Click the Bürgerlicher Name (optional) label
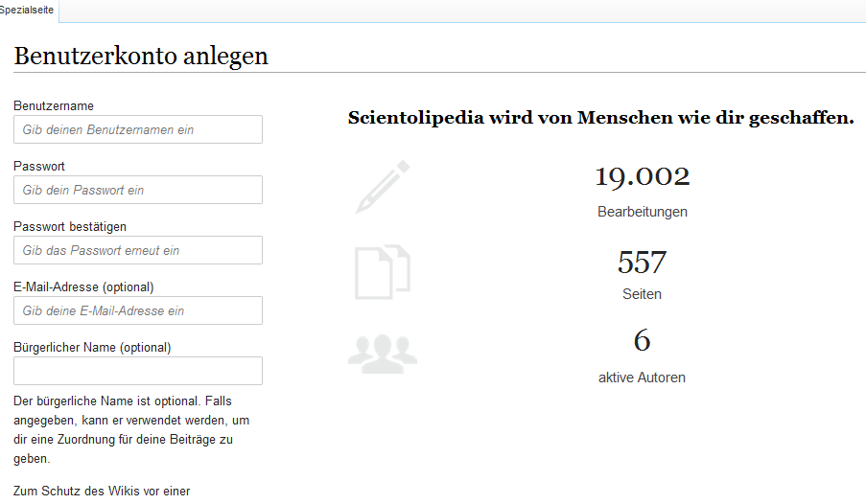 point(92,347)
